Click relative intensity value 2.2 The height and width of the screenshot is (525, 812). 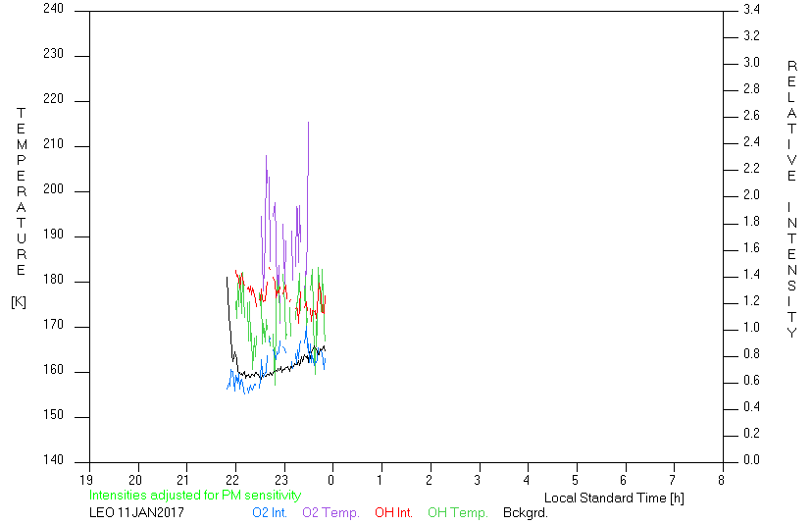pos(751,168)
